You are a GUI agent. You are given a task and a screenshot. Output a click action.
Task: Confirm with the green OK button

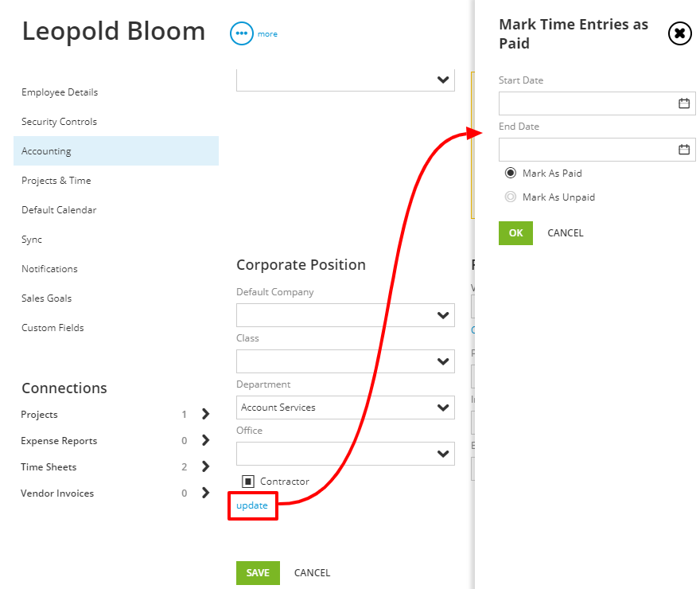tap(515, 233)
